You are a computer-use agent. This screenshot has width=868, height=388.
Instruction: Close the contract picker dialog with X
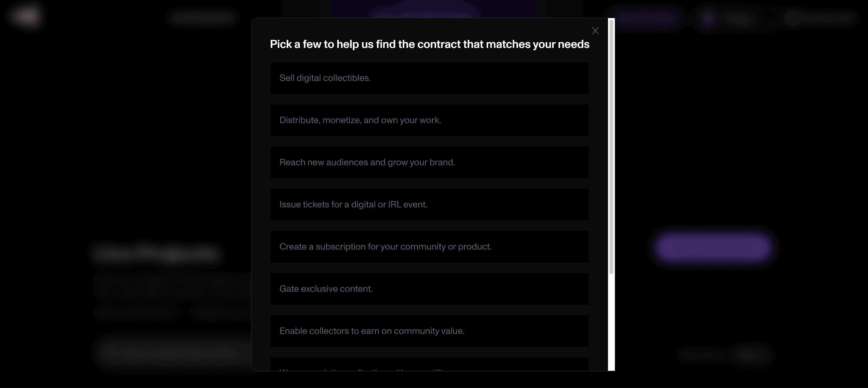click(595, 31)
